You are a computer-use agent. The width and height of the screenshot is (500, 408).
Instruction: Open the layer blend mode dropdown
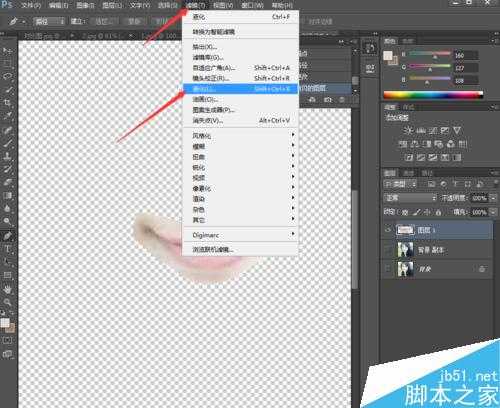410,198
